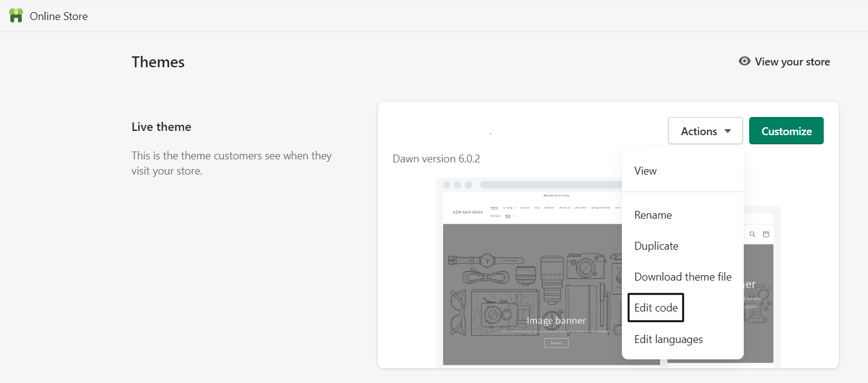The width and height of the screenshot is (868, 383).
Task: Select Edit languages from the Actions menu
Action: coord(668,339)
